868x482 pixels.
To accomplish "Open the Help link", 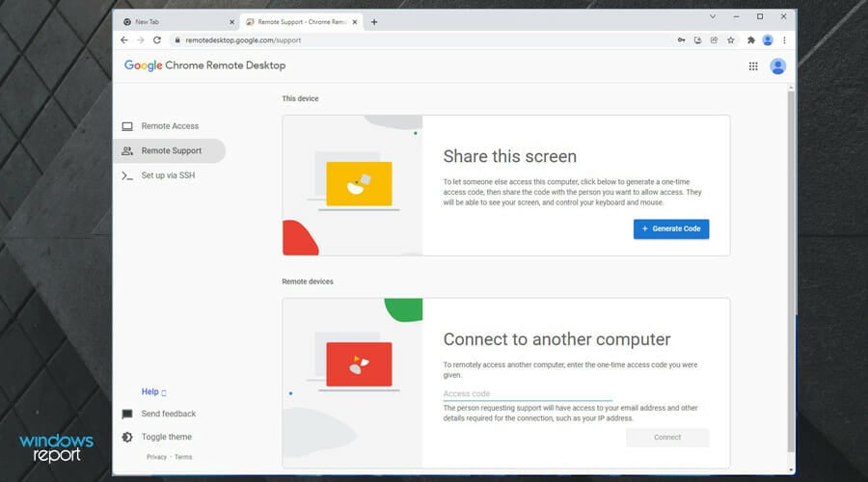I will coord(153,391).
